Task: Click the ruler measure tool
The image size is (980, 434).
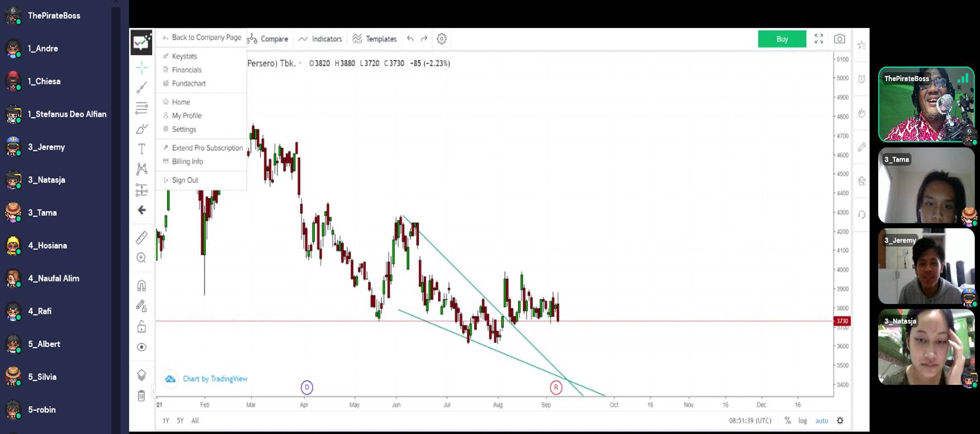Action: pyautogui.click(x=142, y=237)
